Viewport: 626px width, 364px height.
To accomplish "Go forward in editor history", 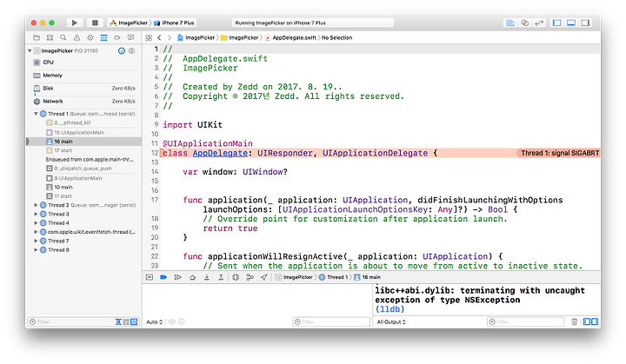I will [170, 37].
